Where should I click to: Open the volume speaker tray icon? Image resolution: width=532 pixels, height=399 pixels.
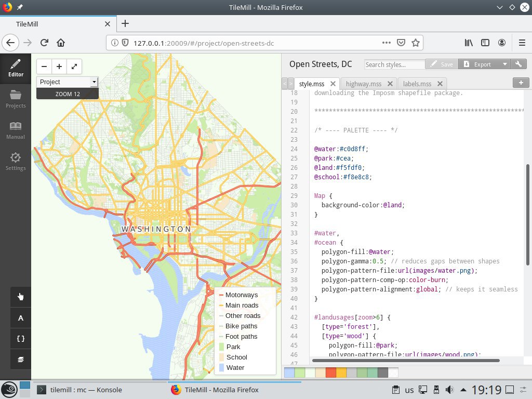(x=450, y=390)
